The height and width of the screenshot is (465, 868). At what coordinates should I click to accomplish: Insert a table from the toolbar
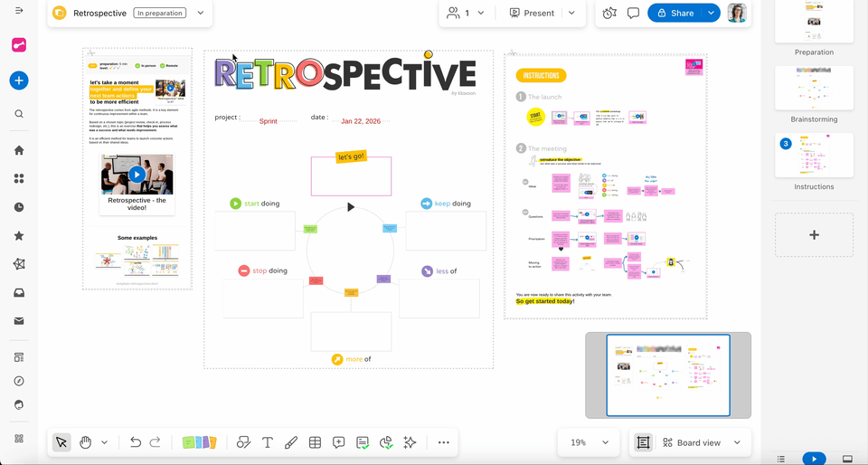pyautogui.click(x=315, y=442)
